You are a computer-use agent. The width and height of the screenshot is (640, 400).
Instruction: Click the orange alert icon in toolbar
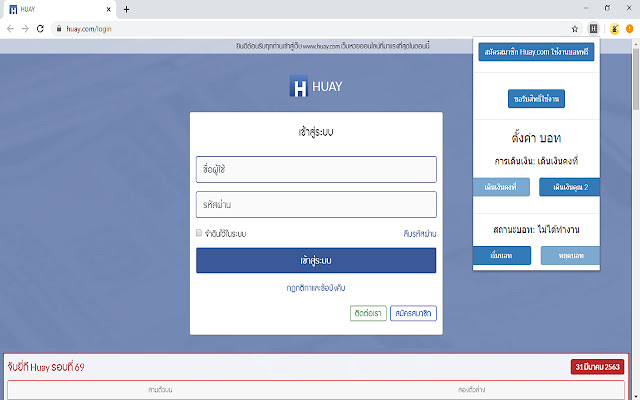629,29
